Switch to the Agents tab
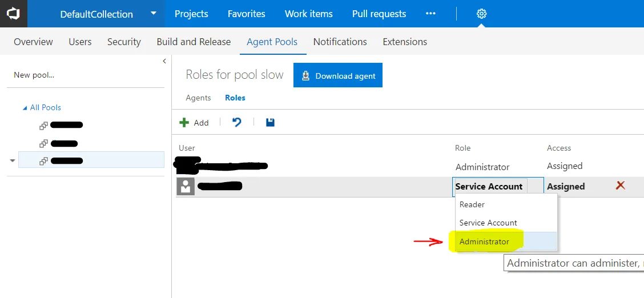Image resolution: width=644 pixels, height=298 pixels. point(198,98)
